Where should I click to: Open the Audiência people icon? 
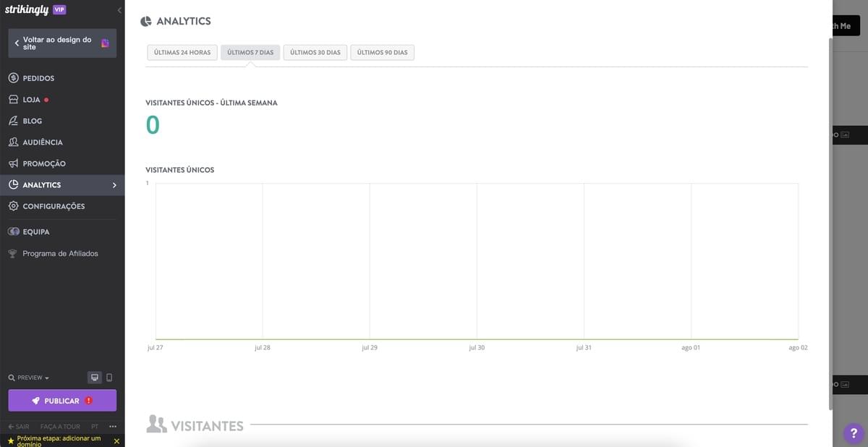pos(12,142)
